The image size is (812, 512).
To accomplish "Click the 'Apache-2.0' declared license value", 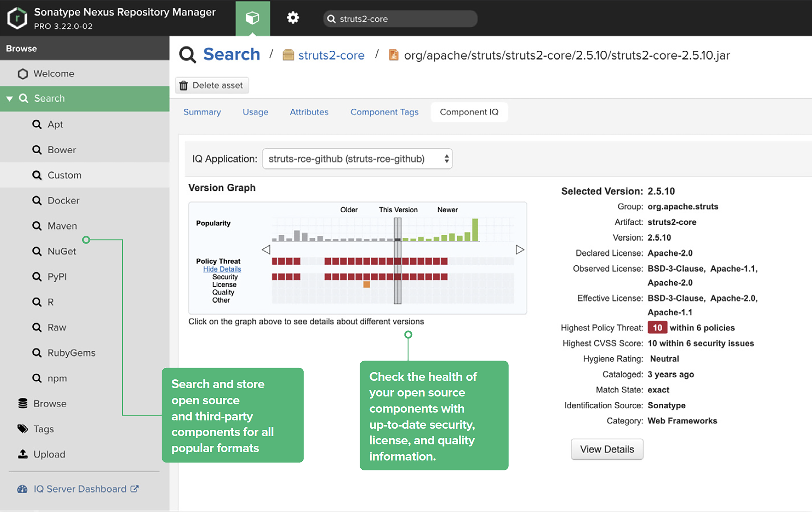I will pyautogui.click(x=670, y=253).
